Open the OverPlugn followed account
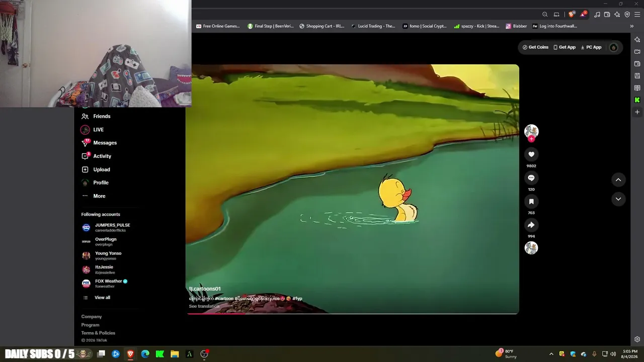 click(99, 241)
